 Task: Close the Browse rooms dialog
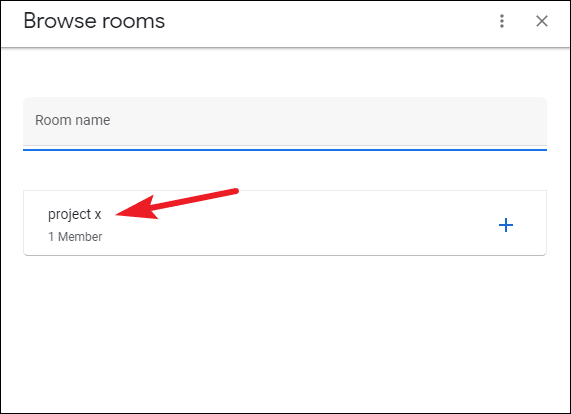(x=542, y=21)
